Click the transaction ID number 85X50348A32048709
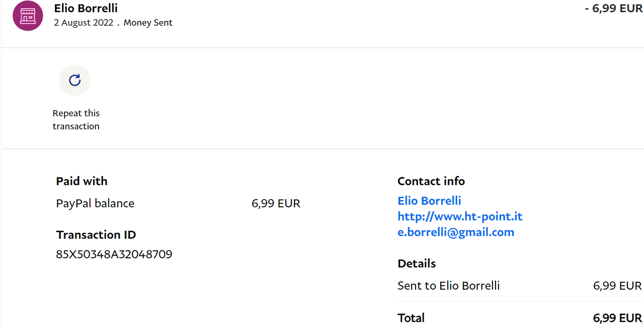The width and height of the screenshot is (644, 328). (x=114, y=254)
